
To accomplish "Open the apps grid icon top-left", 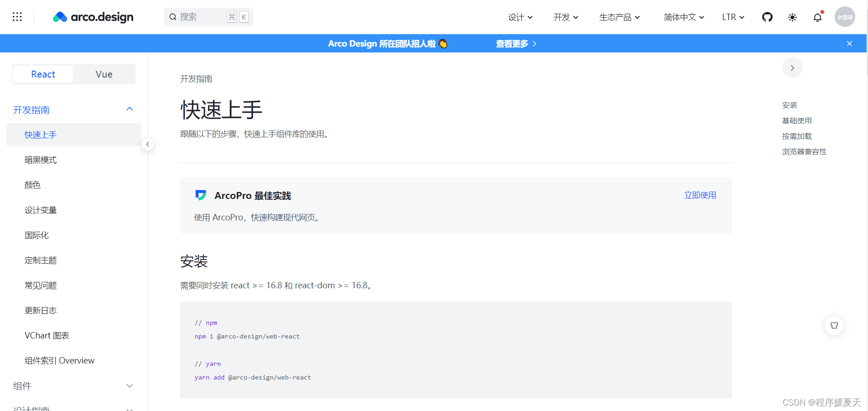I will tap(17, 17).
